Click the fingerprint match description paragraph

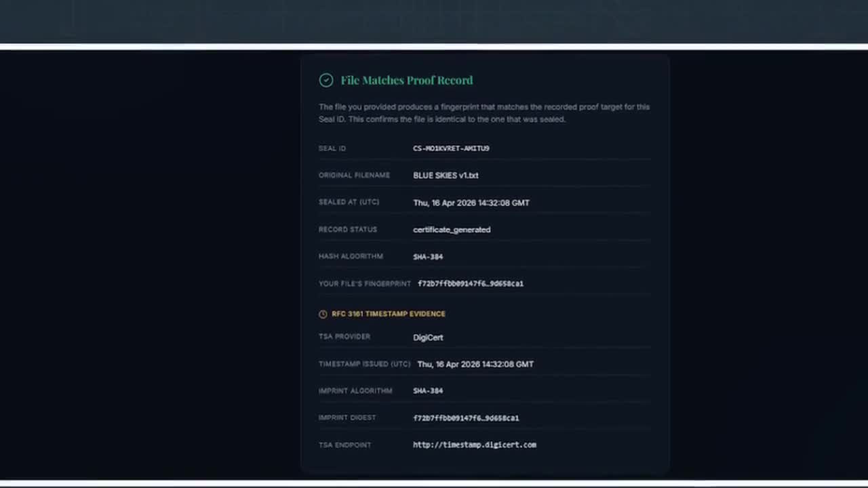pos(484,113)
